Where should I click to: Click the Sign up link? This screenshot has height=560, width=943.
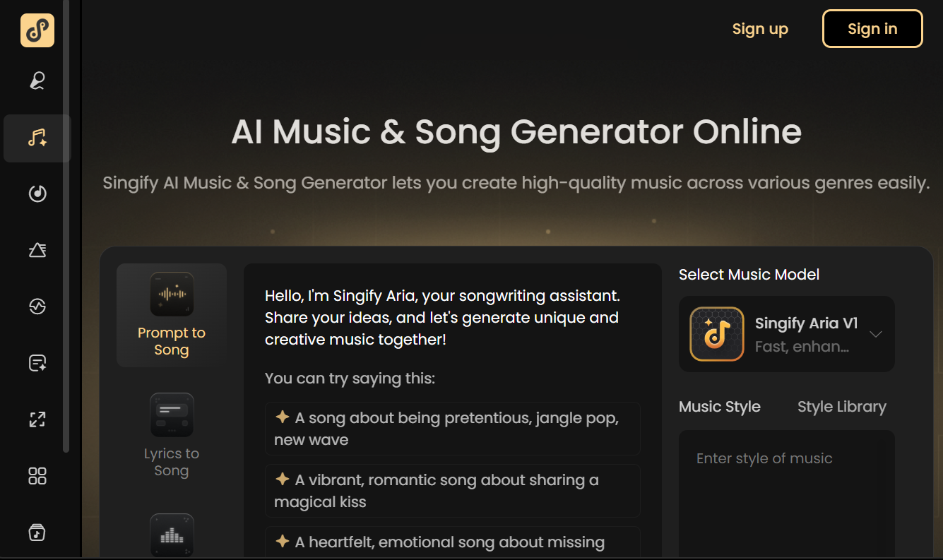tap(760, 29)
